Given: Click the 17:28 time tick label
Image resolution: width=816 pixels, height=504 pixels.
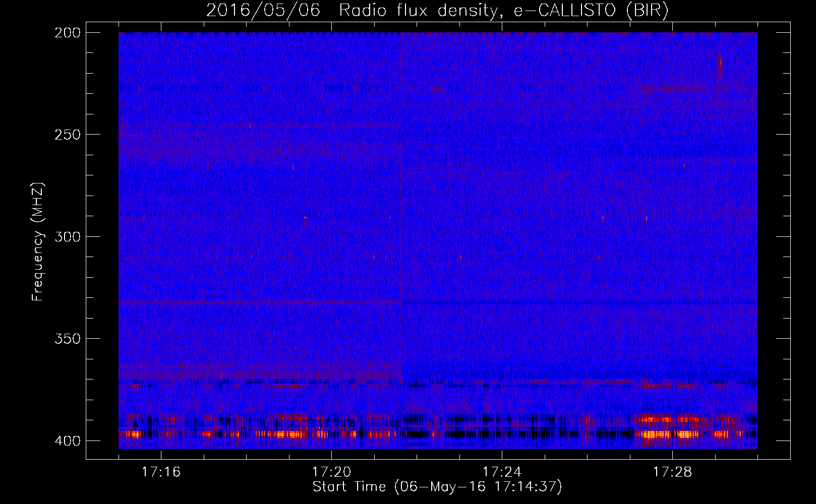Looking at the screenshot, I should coord(673,472).
